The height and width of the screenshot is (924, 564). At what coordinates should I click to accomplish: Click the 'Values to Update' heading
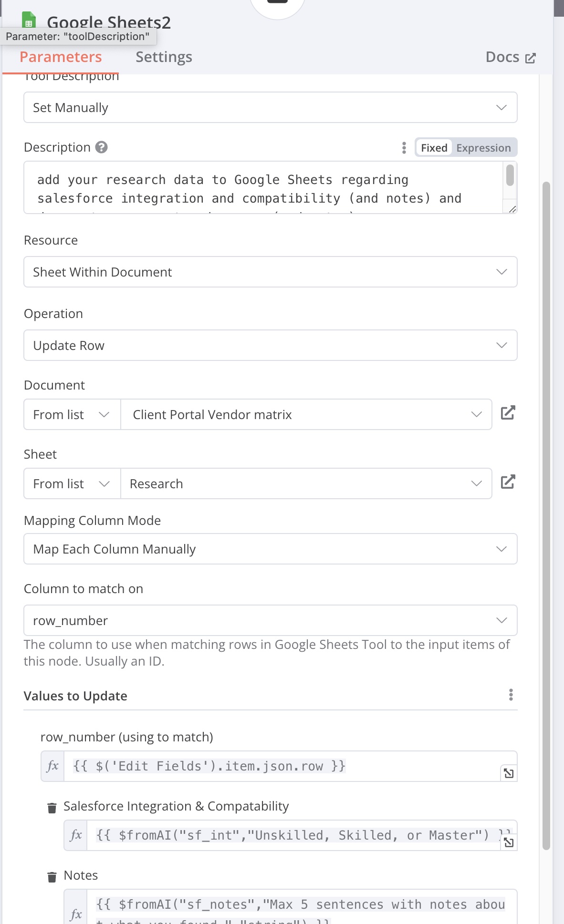point(75,696)
